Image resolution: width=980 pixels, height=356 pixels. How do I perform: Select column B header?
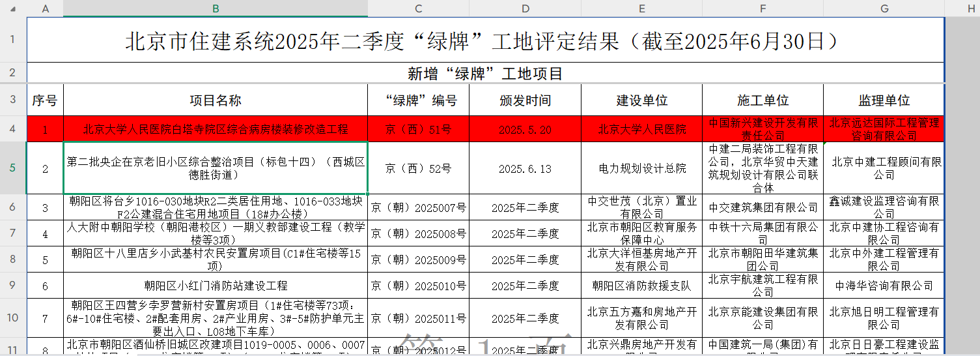click(x=216, y=8)
